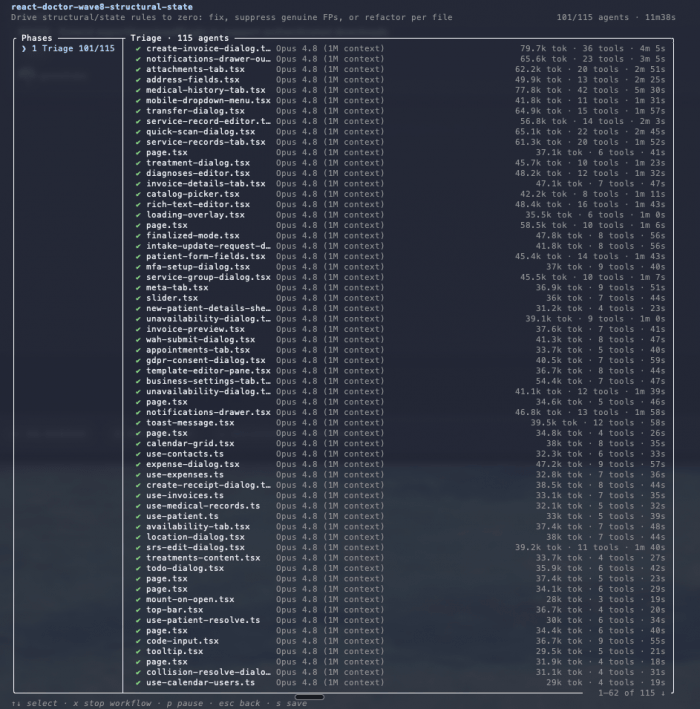Click checkmark beside quick-scan-dialog.tsx
This screenshot has width=700, height=709.
pos(138,132)
